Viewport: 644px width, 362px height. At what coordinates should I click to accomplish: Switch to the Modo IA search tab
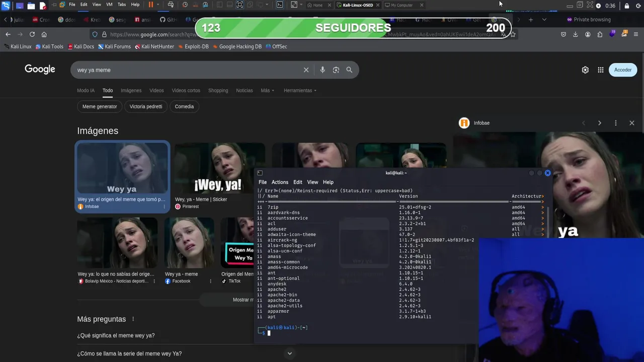point(86,90)
